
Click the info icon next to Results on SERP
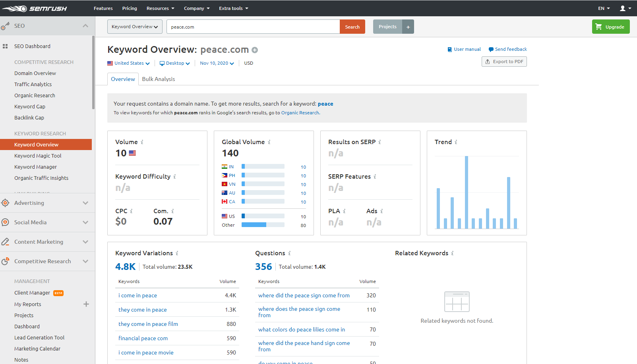(379, 142)
